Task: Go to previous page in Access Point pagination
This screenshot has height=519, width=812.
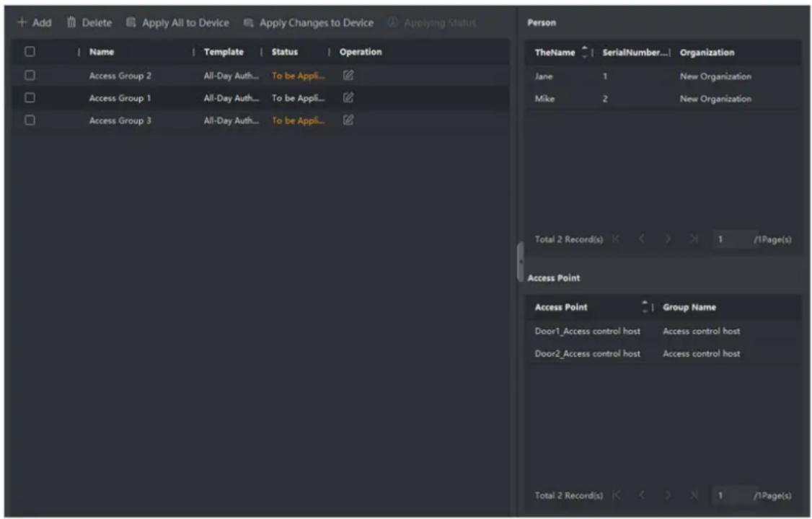Action: [642, 495]
